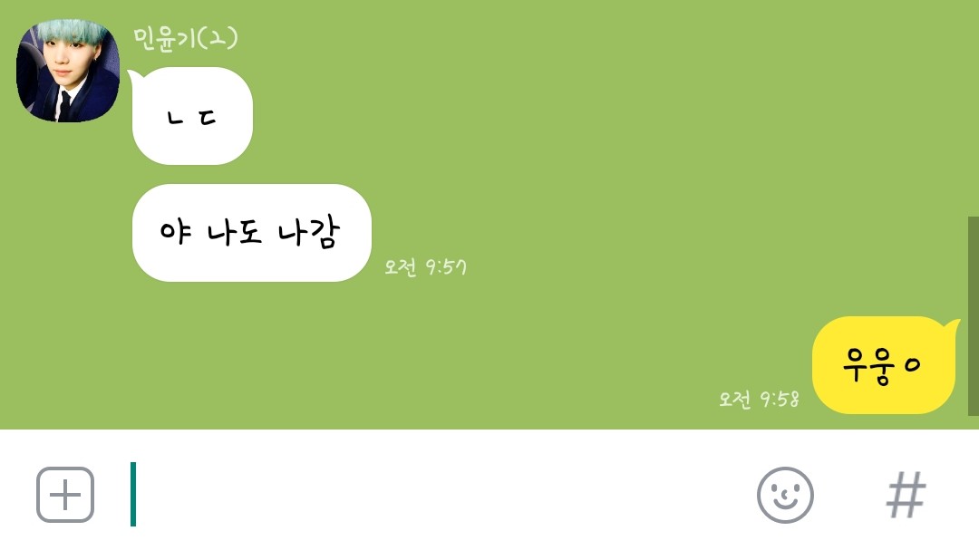
Task: Click the '우웅' text in yellow bubble
Action: (x=868, y=366)
